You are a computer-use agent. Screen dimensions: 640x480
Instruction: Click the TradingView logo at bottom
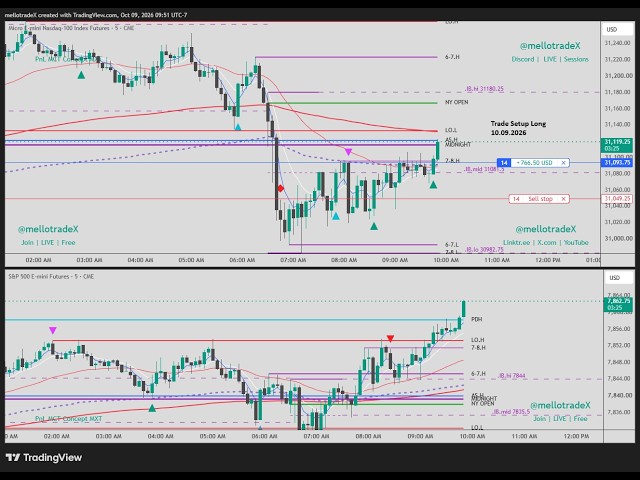point(44,458)
